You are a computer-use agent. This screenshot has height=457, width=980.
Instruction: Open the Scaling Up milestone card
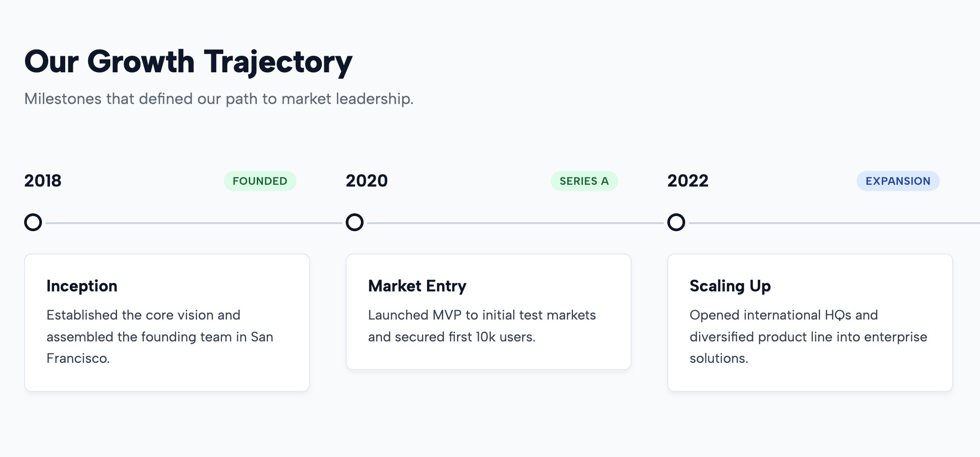pyautogui.click(x=810, y=323)
